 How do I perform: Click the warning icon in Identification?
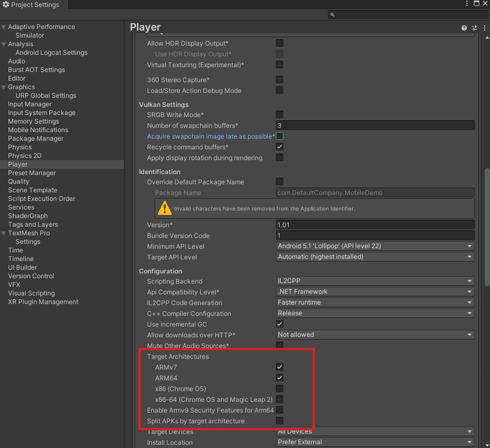[x=165, y=208]
